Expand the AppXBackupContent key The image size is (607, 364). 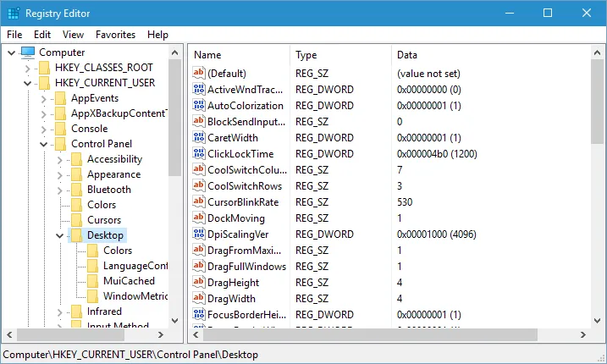(x=44, y=114)
